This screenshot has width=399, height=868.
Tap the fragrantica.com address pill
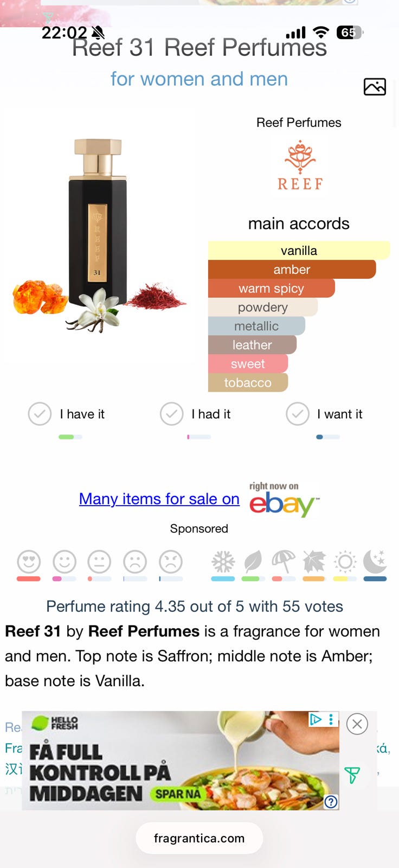click(199, 838)
